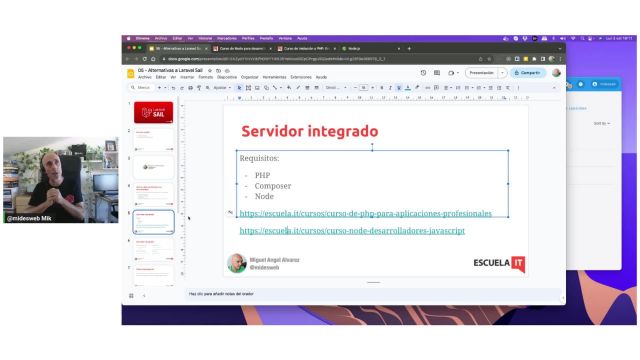Open the Slides Formato menu

point(206,77)
